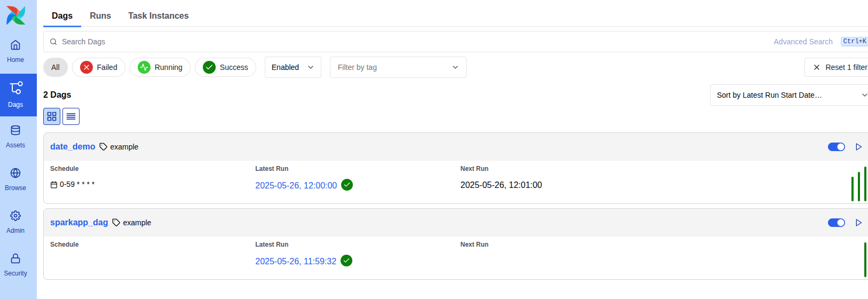The image size is (868, 299).
Task: Pause the sparkapp_dag toggle
Action: 836,223
